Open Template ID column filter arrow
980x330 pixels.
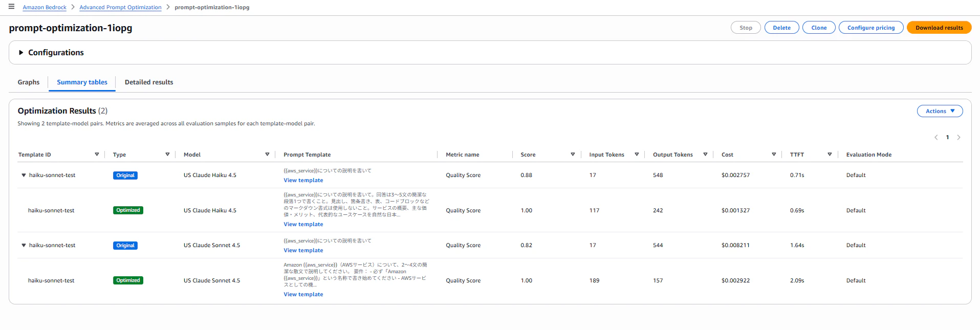click(97, 155)
